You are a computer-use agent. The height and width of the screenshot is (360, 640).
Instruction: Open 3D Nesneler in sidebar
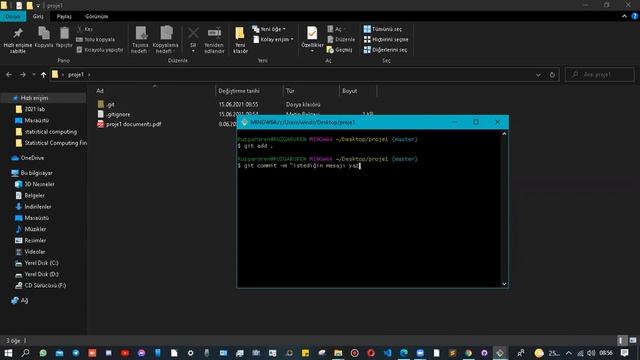coord(39,184)
